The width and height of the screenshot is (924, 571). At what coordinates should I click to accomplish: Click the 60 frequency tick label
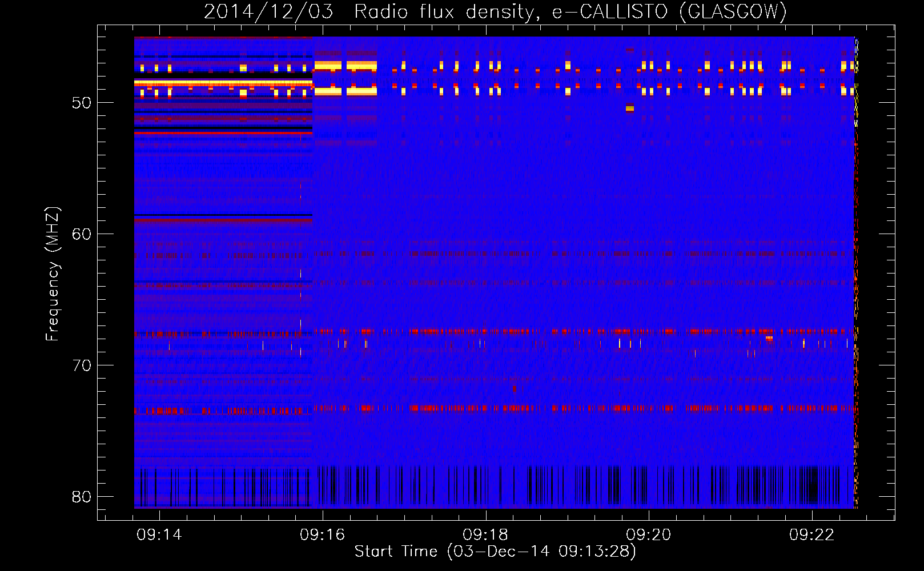coord(82,235)
